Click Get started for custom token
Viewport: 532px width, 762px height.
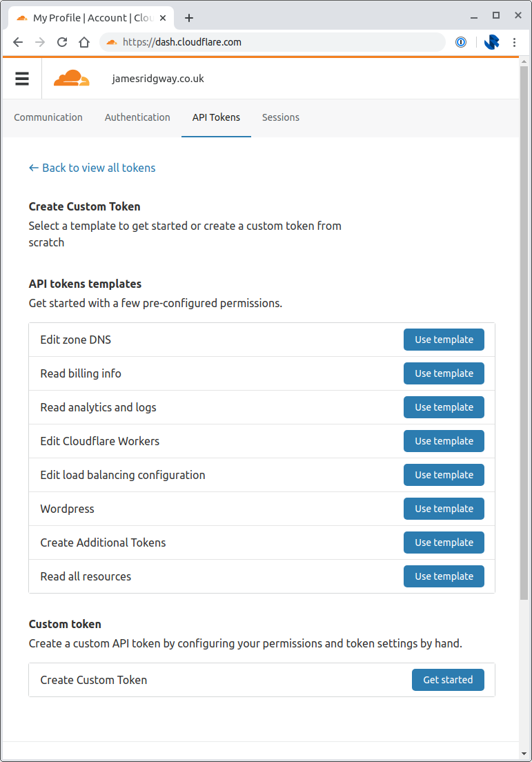tap(448, 680)
